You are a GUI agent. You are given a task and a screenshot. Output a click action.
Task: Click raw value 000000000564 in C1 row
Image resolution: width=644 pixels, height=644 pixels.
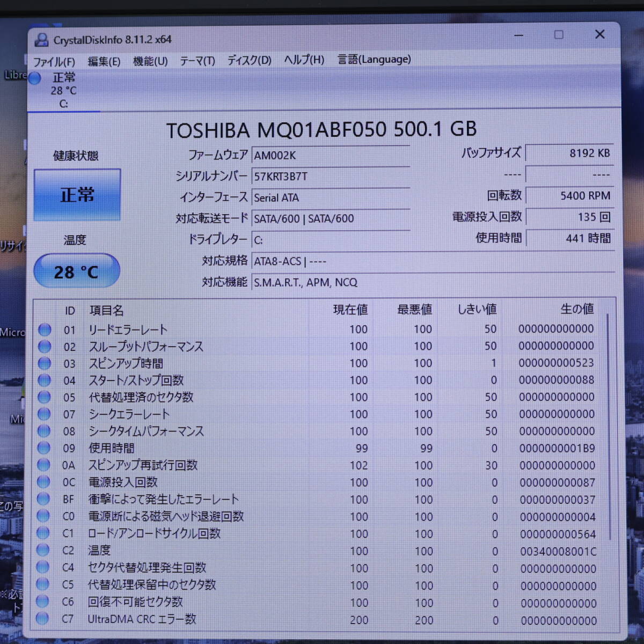[558, 534]
